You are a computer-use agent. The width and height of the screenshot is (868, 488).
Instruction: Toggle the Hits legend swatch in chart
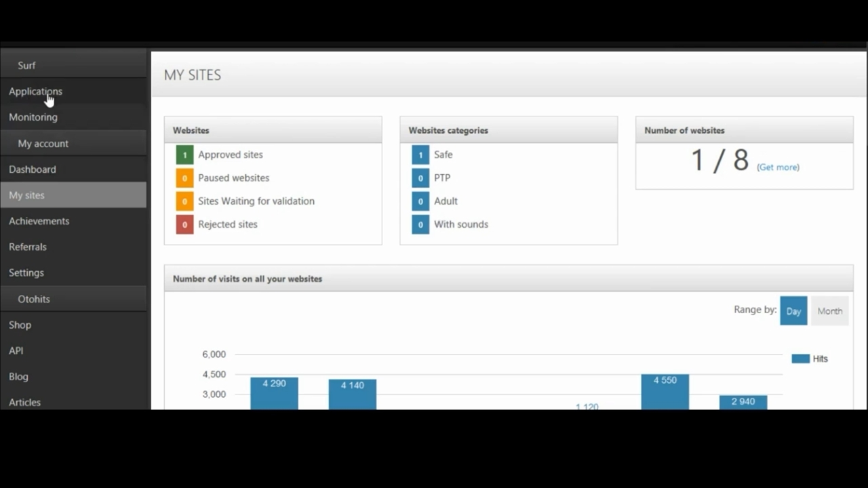click(x=801, y=359)
